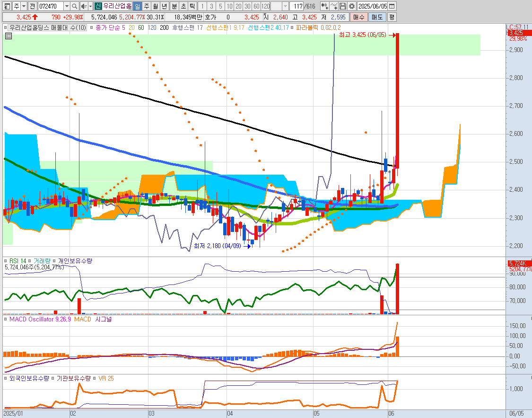Click the candle count field 117
The height and width of the screenshot is (418, 532).
click(297, 6)
